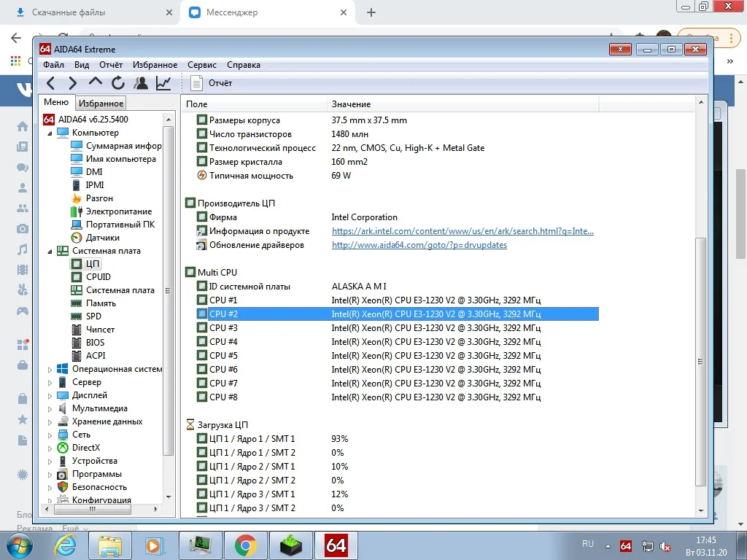This screenshot has height=560, width=747.
Task: Select the SPD item in the tree
Action: coord(93,316)
